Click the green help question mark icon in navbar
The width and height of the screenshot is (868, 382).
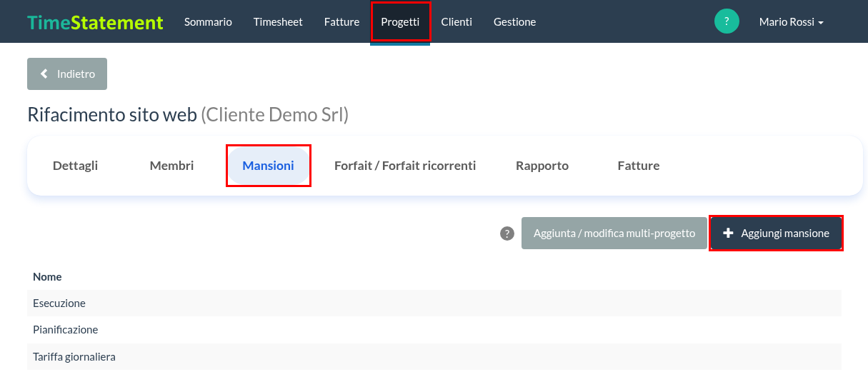tap(727, 21)
